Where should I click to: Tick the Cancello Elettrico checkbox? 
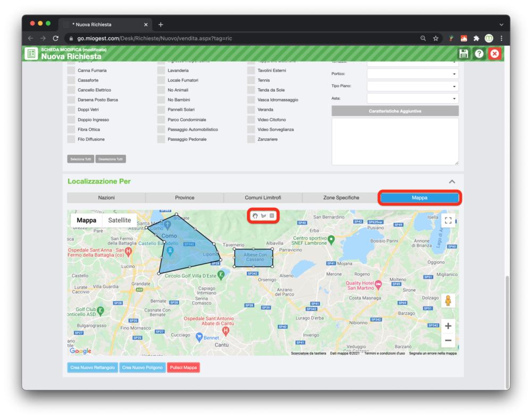pos(71,90)
